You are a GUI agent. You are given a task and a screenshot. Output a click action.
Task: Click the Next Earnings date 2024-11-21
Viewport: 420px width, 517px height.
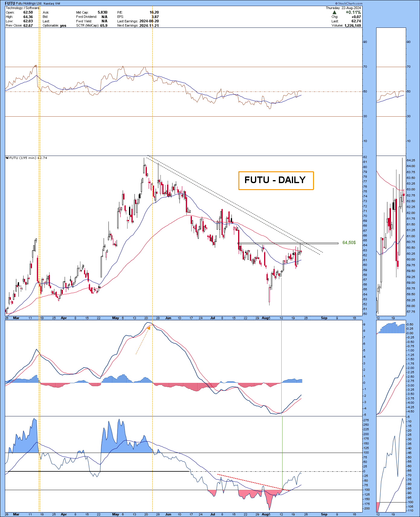(149, 26)
